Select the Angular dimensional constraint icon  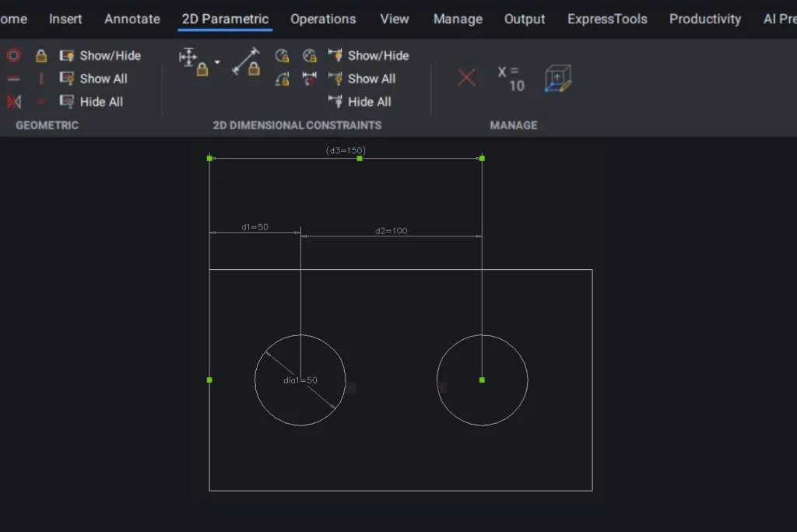282,79
